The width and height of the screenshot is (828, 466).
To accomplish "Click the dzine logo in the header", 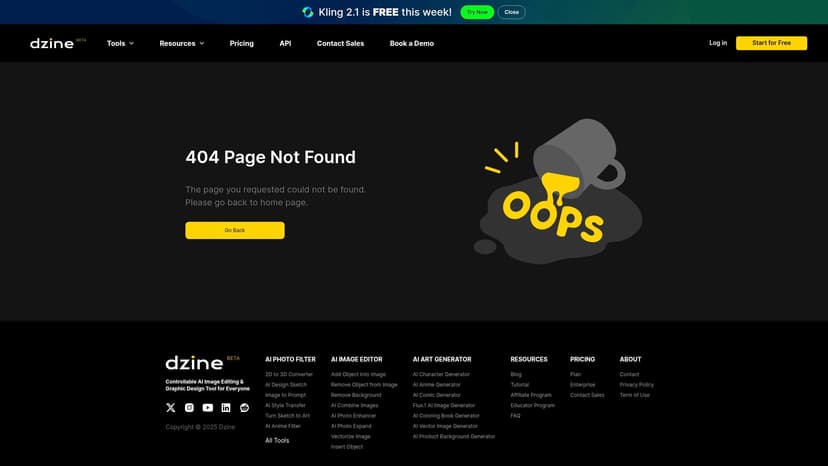I will tap(52, 43).
